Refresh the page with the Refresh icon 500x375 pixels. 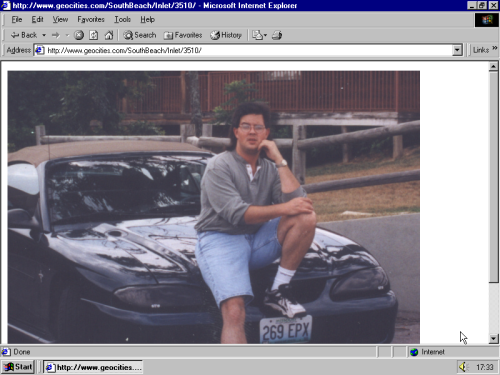(94, 35)
